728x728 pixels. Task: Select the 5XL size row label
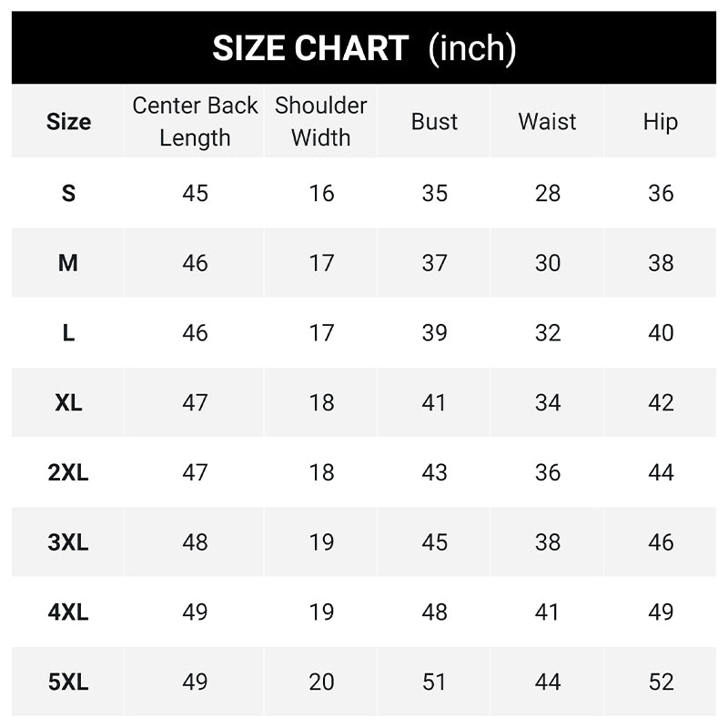pyautogui.click(x=68, y=682)
